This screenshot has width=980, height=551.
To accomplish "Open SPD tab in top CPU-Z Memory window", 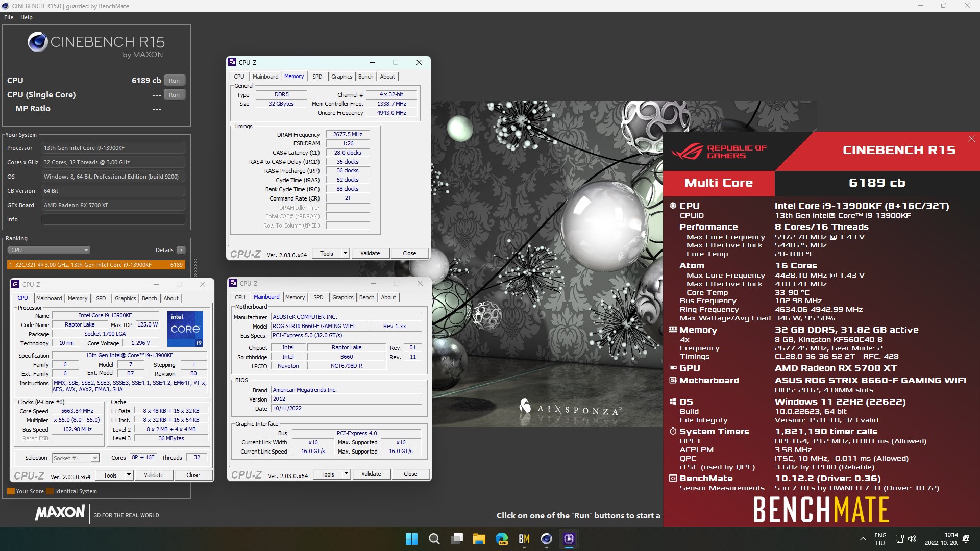I will point(317,77).
